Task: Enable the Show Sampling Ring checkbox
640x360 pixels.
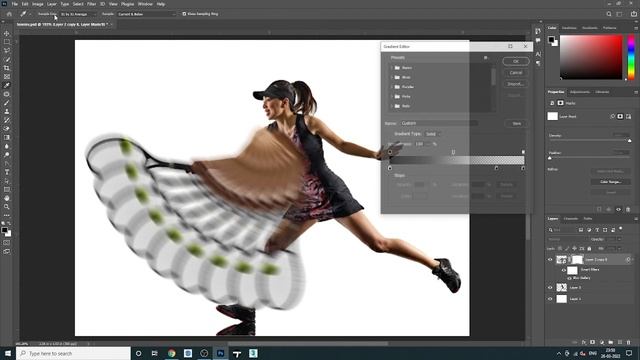Action: coord(184,14)
